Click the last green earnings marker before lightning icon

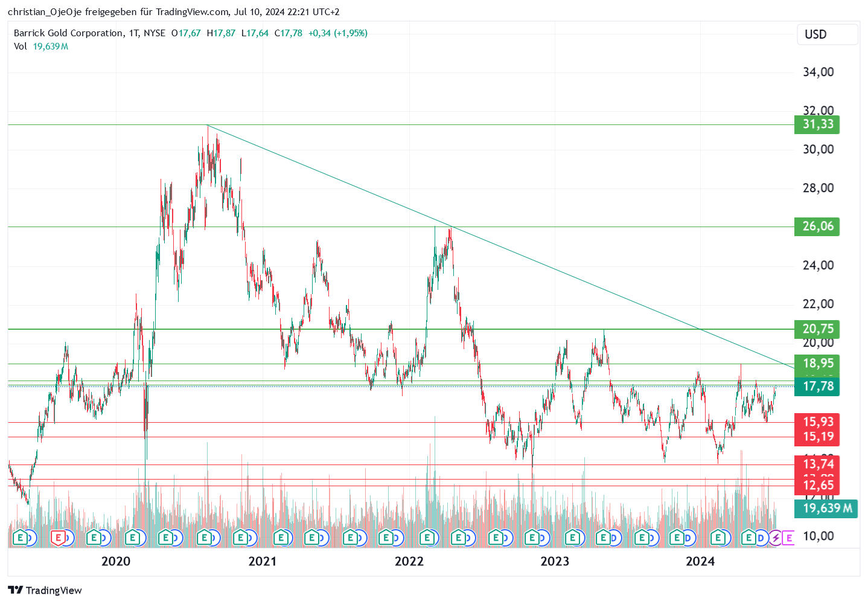[750, 537]
